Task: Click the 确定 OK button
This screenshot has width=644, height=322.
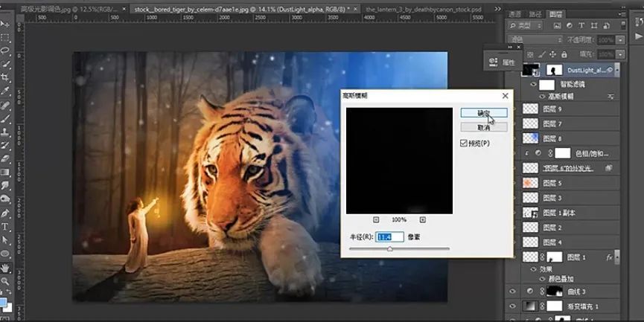Action: click(483, 112)
